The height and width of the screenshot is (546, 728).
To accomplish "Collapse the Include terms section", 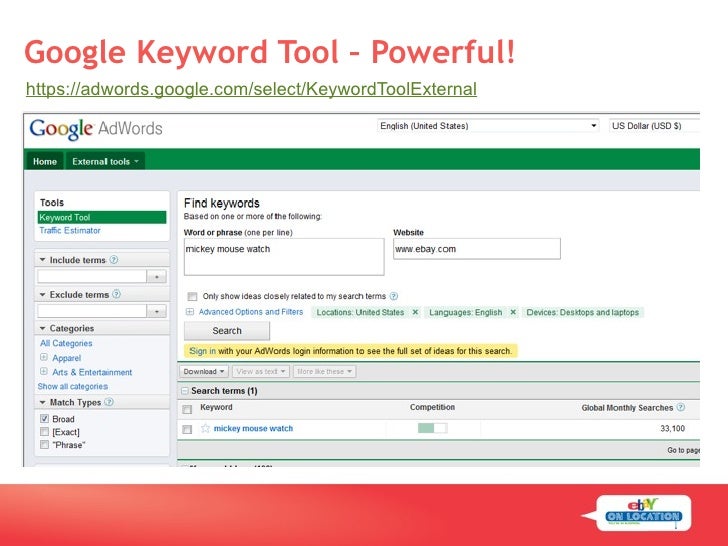I will coord(43,260).
